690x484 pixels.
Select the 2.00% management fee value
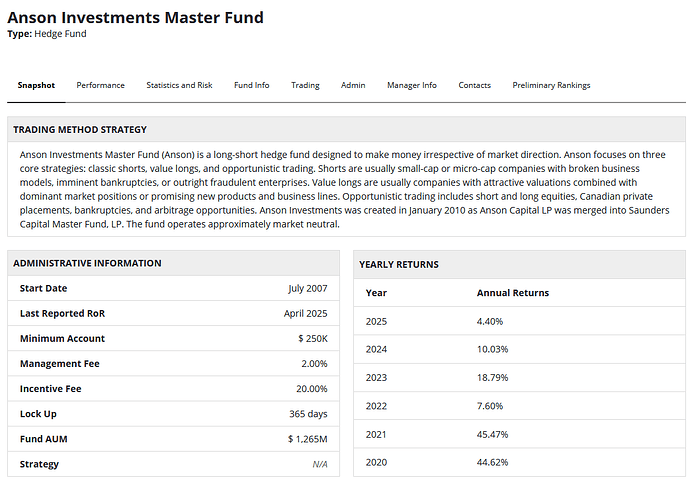(x=314, y=363)
